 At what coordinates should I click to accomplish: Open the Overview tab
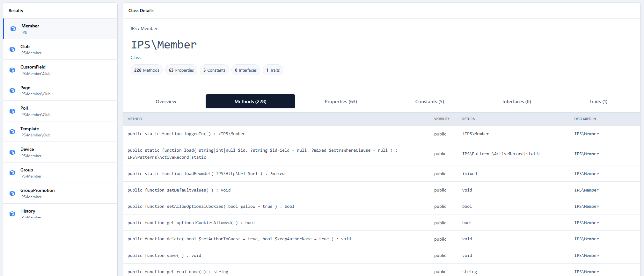click(166, 101)
